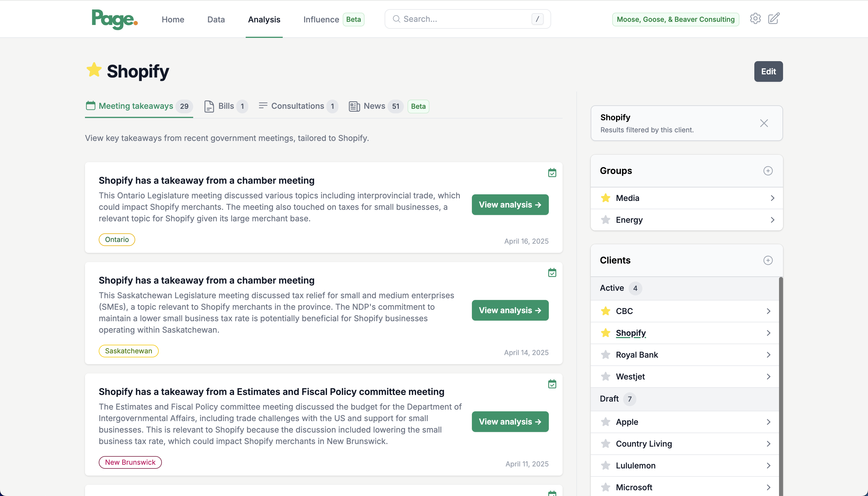Switch to the Consultations tab
868x496 pixels.
(x=298, y=106)
